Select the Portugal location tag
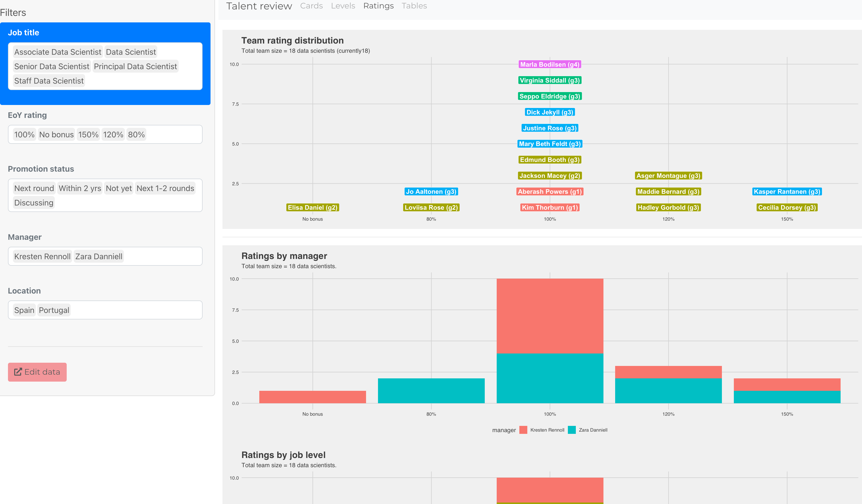Viewport: 862px width, 504px height. [54, 310]
